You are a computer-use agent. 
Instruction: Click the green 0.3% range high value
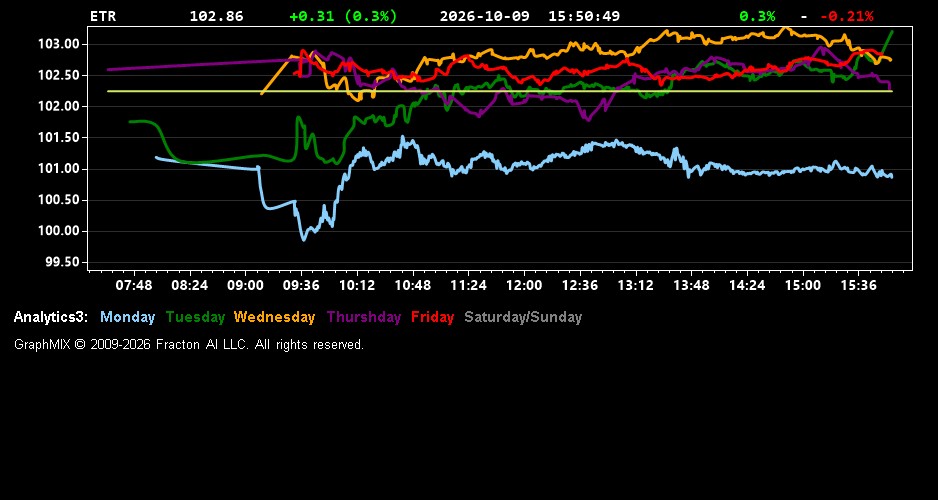point(757,16)
